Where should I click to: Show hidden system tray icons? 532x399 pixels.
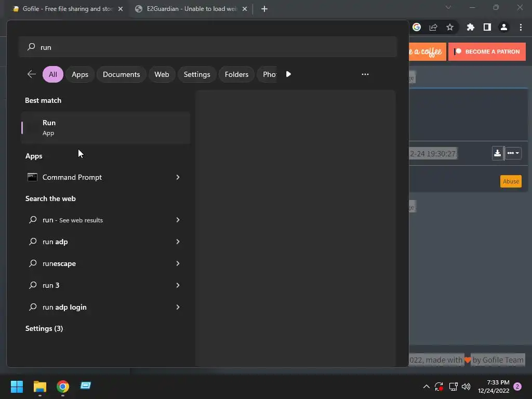click(426, 386)
